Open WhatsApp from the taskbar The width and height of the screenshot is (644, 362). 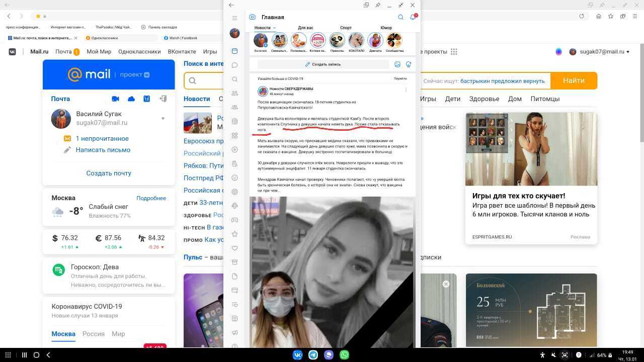coord(344,355)
